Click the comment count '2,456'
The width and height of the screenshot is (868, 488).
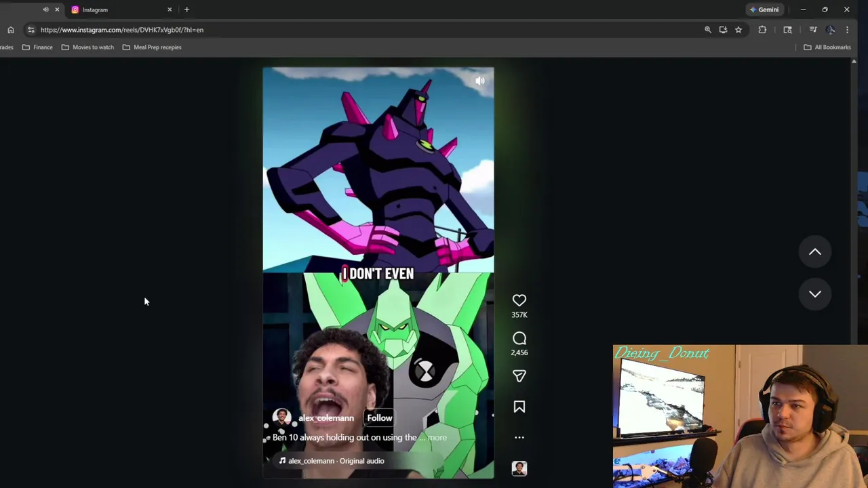pos(519,352)
